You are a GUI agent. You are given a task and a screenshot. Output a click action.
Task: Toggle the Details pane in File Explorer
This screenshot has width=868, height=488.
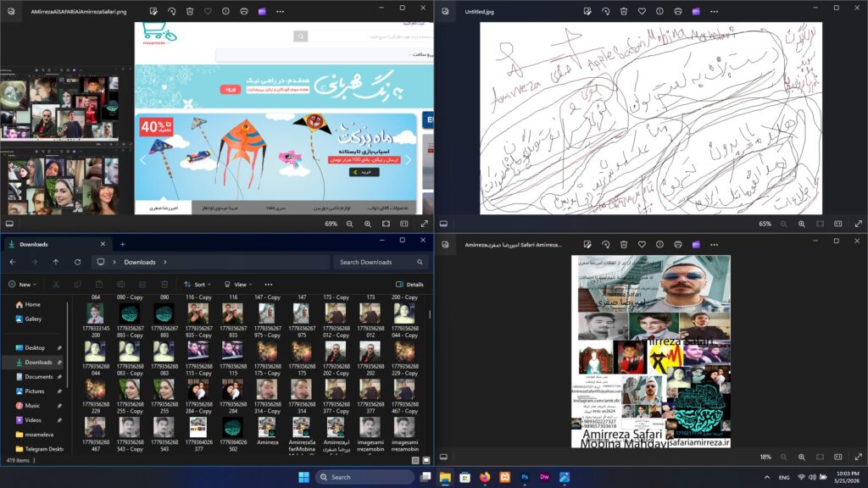[409, 285]
